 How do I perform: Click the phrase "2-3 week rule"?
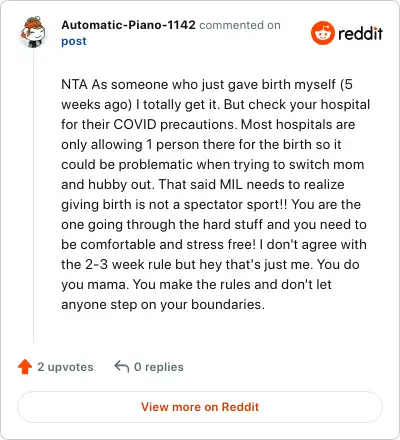(128, 264)
